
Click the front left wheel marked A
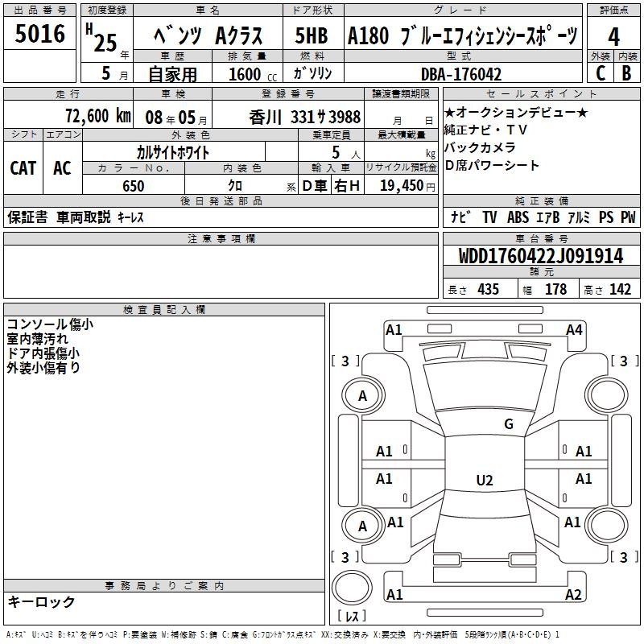click(363, 396)
